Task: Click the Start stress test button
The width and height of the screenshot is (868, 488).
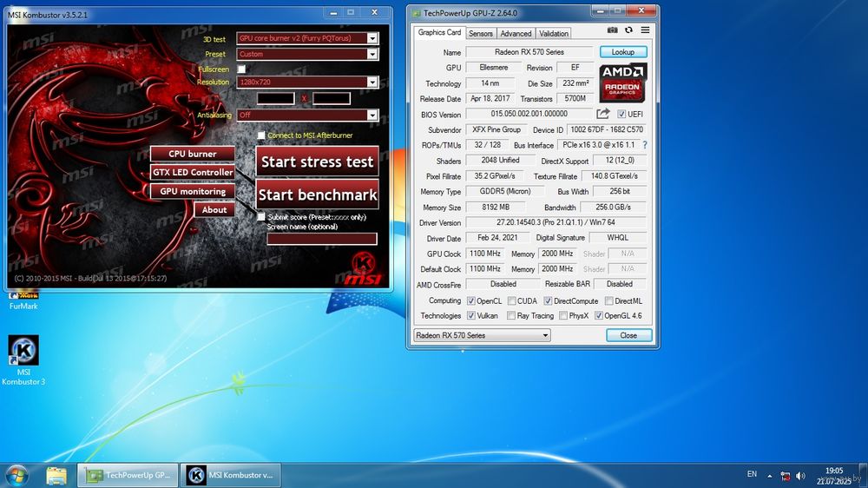Action: (x=317, y=162)
